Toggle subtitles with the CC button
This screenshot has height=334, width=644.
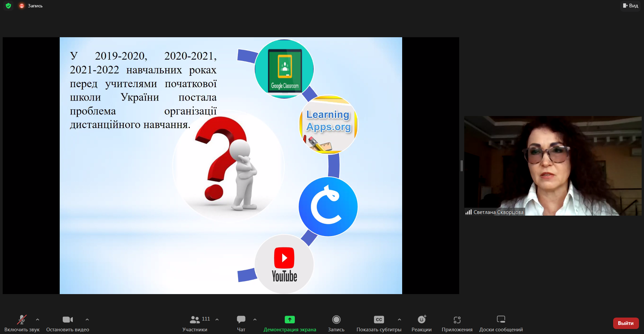point(379,320)
